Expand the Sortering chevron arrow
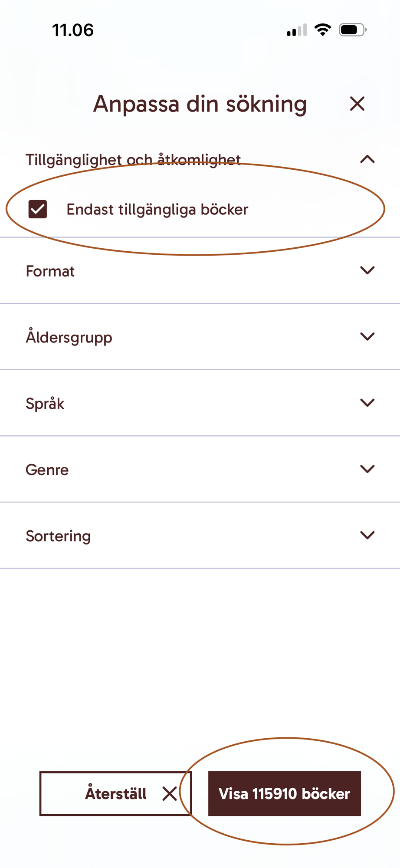400x868 pixels. tap(367, 535)
